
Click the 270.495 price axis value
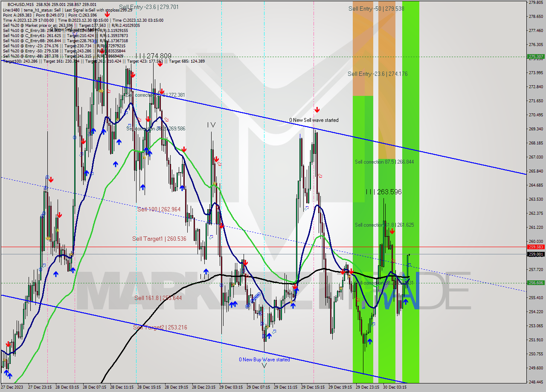point(536,115)
